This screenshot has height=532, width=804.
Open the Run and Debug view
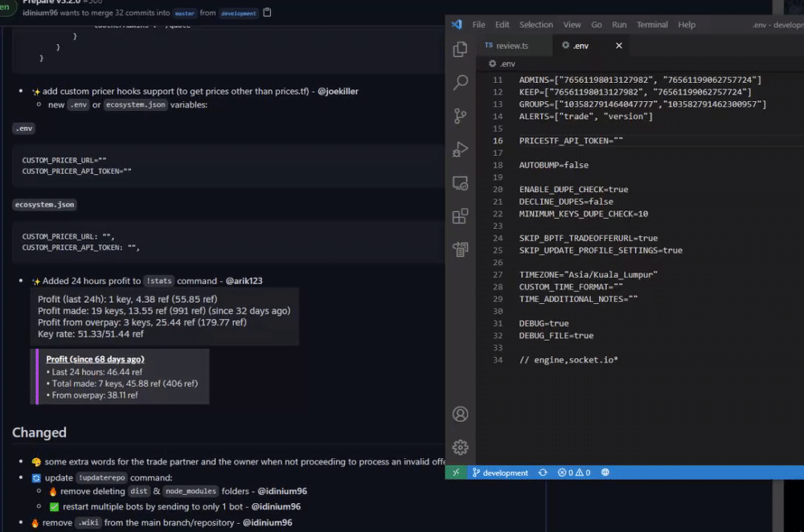click(x=460, y=149)
